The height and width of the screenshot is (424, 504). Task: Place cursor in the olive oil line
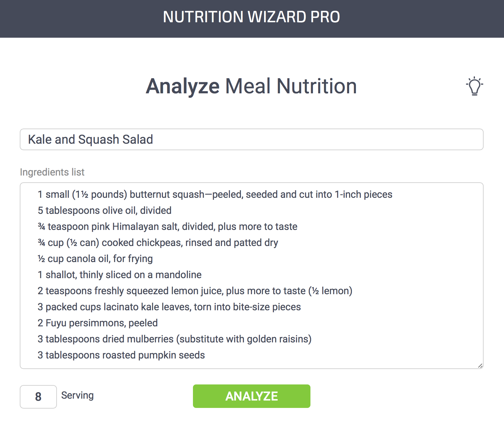105,210
